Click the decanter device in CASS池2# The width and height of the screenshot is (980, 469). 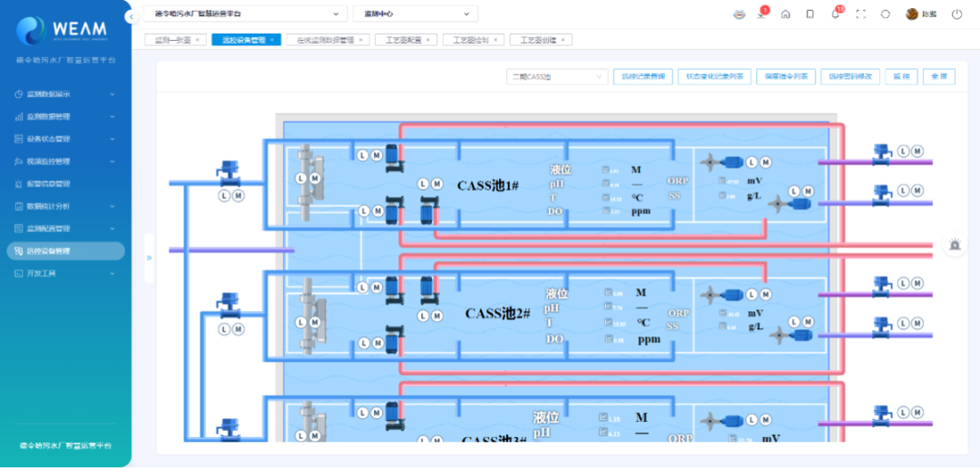[x=310, y=316]
